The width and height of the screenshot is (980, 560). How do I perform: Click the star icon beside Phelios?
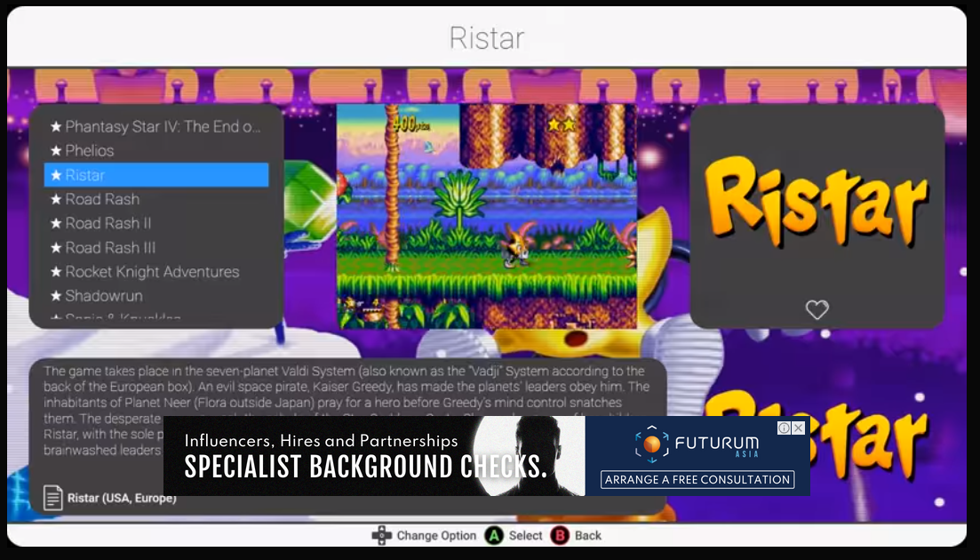[x=56, y=150]
